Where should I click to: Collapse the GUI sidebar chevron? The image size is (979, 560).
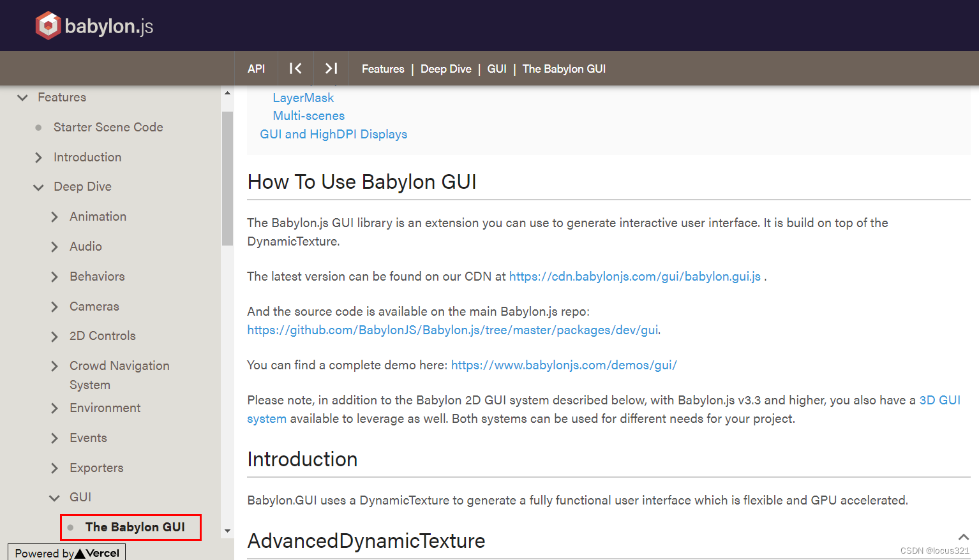[54, 497]
